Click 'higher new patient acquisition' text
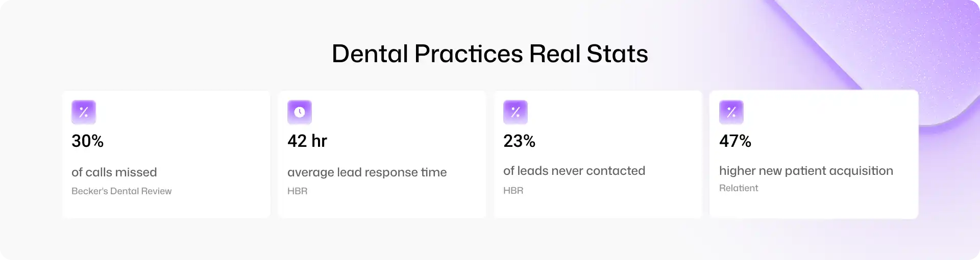Image resolution: width=980 pixels, height=260 pixels. [806, 171]
